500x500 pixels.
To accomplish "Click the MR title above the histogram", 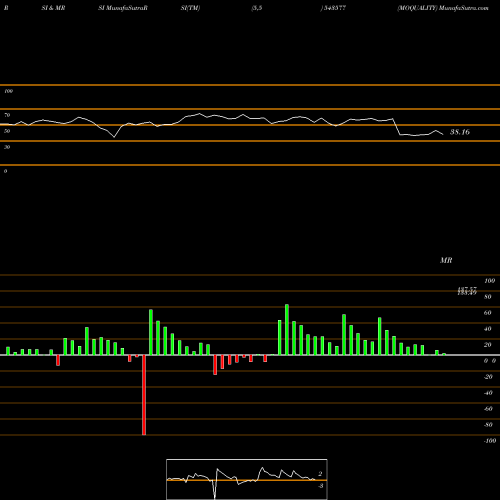I will coord(446,260).
